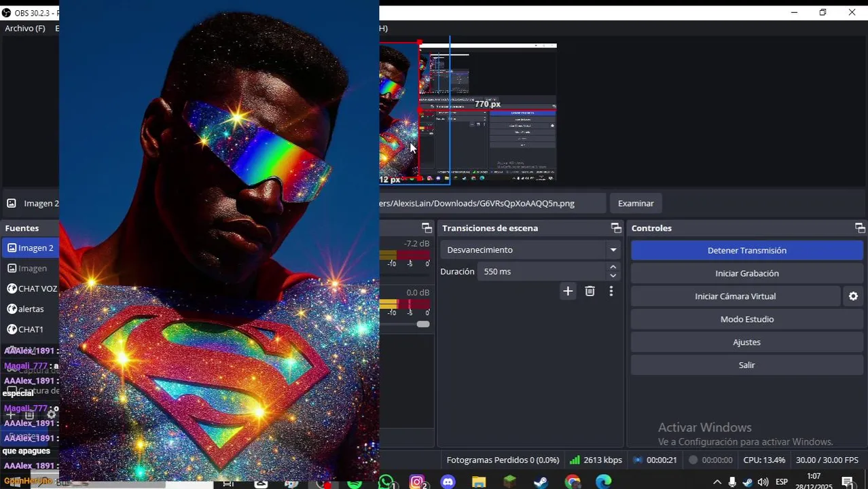Click the globe icon beside CHAT VOZ
This screenshot has width=868, height=489.
click(12, 289)
